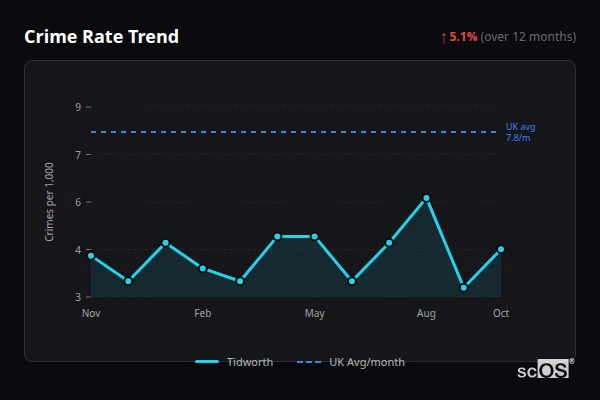Toggle the UK Avg/month legend entry

pos(351,362)
